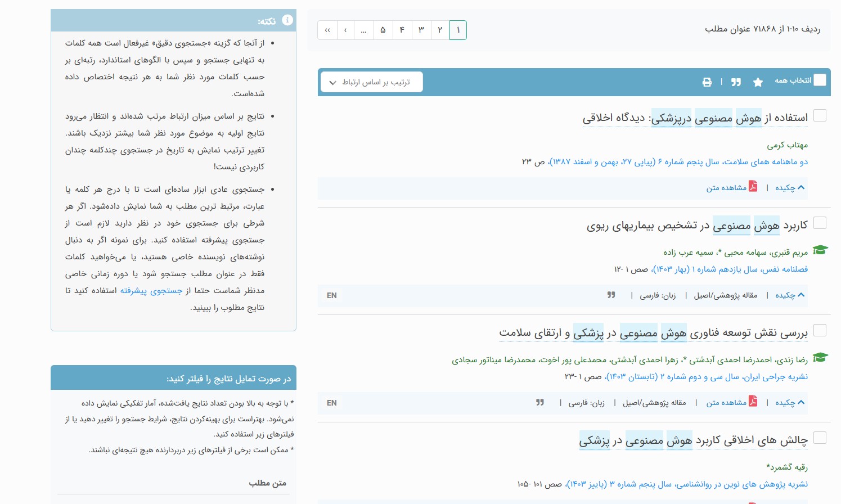Click the star favorites icon in the toolbar
Image resolution: width=841 pixels, height=504 pixels.
[757, 82]
